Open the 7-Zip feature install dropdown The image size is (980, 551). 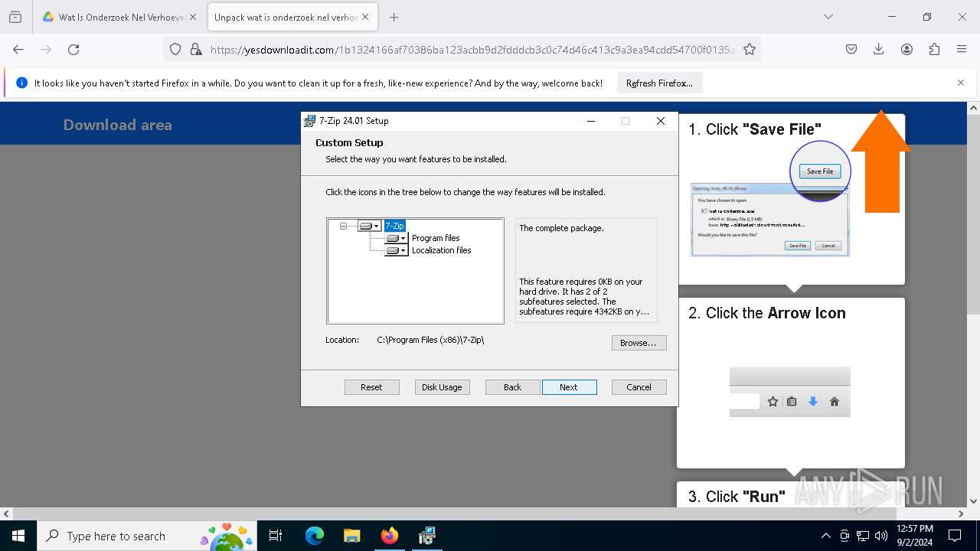click(x=369, y=226)
